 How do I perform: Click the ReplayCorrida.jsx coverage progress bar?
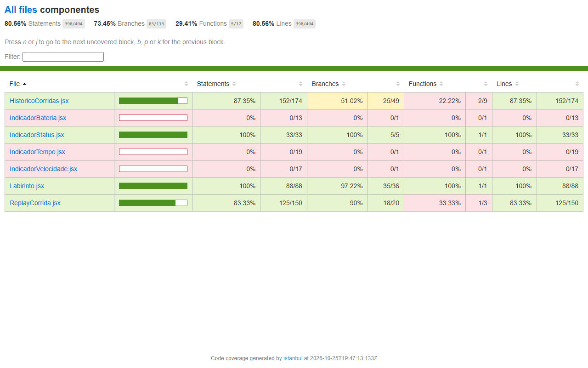tap(153, 203)
